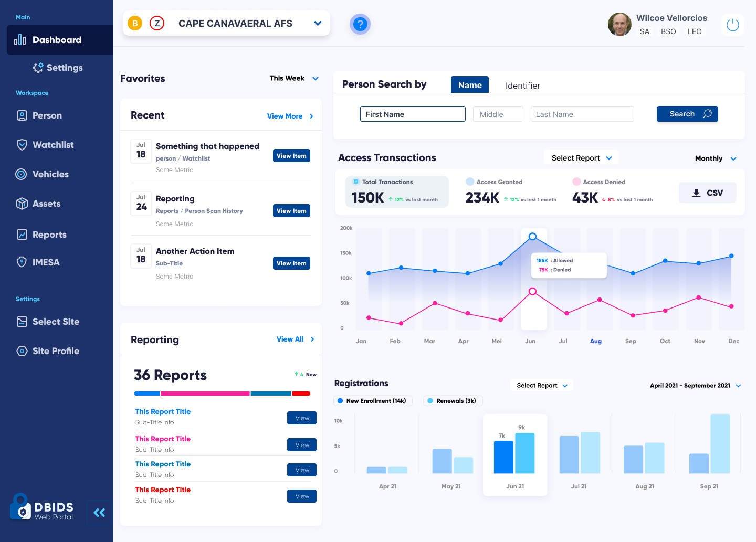Click the SA role label

pyautogui.click(x=645, y=31)
